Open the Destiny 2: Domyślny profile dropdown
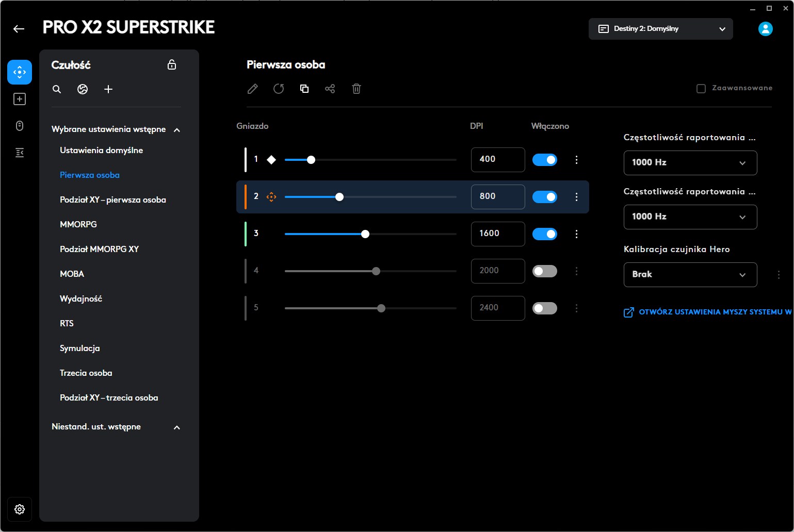This screenshot has width=794, height=532. click(x=660, y=29)
